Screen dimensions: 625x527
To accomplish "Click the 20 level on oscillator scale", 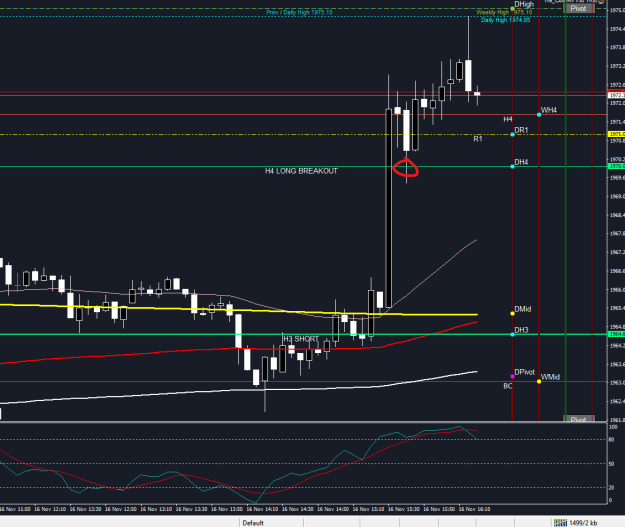I will 612,488.
